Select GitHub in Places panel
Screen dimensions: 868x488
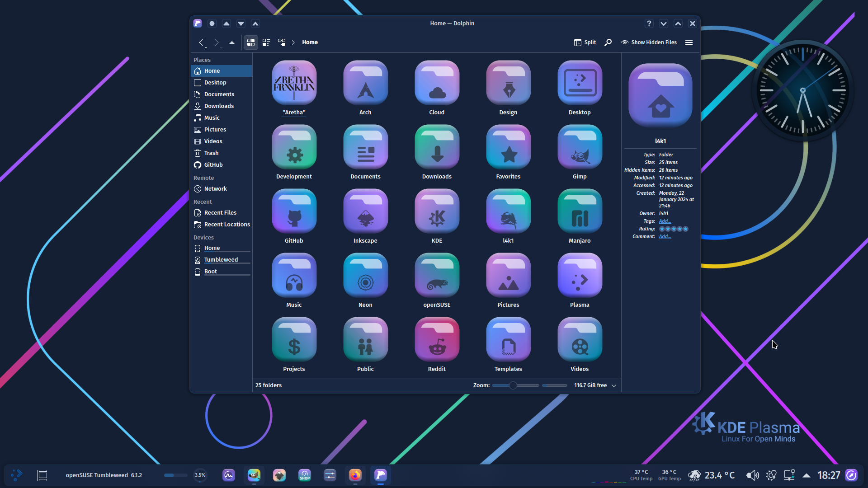(x=221, y=165)
